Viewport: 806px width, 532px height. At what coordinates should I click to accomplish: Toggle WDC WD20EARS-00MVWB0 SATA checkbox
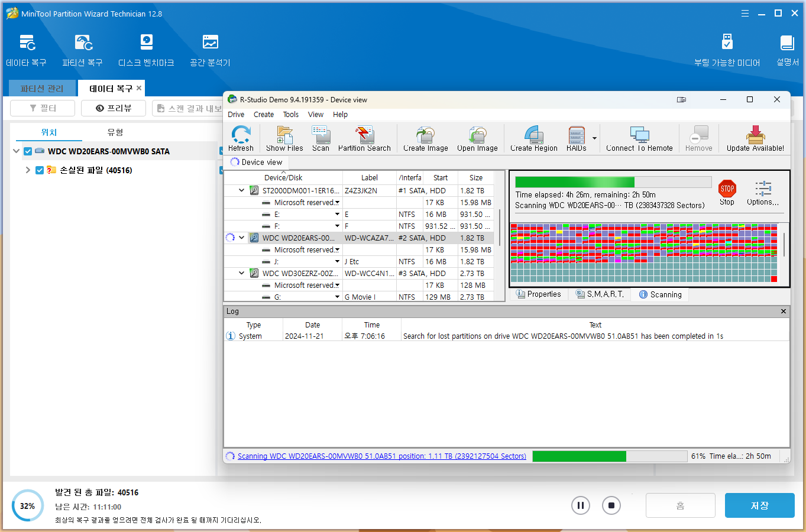click(x=28, y=151)
